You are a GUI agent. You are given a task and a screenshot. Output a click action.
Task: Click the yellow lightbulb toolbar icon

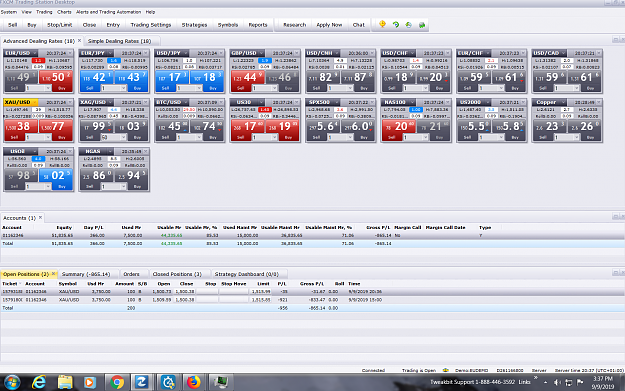(382, 24)
